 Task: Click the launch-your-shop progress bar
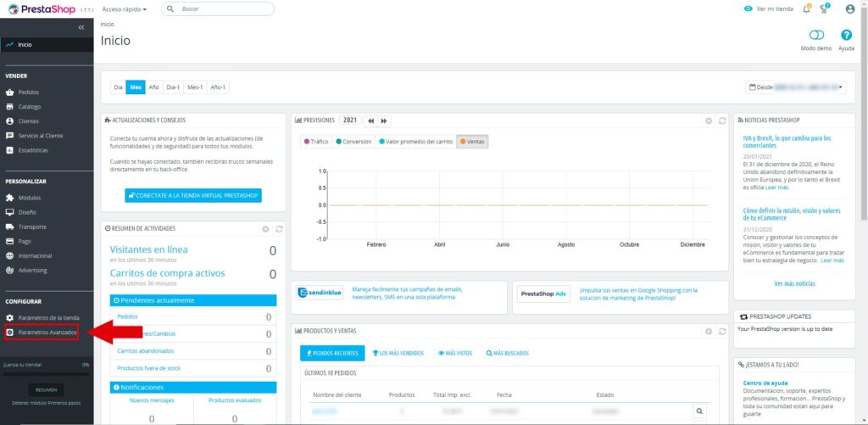pos(46,374)
